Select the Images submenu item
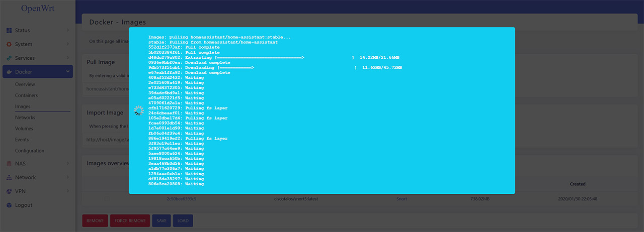 pyautogui.click(x=23, y=106)
